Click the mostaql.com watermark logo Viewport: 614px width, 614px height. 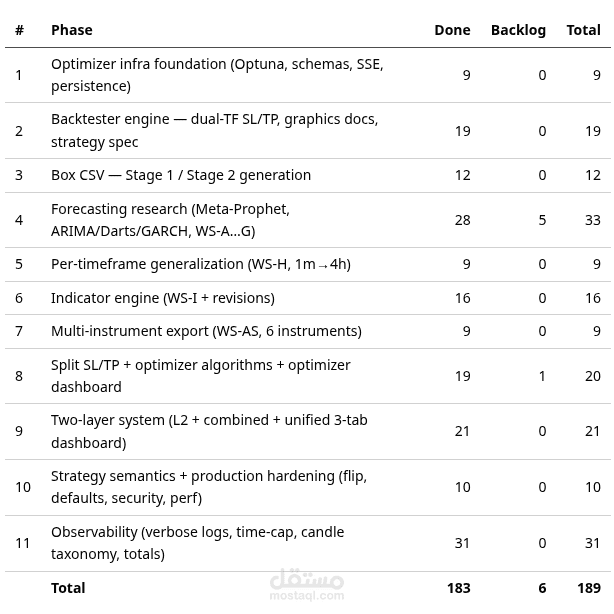pyautogui.click(x=307, y=584)
